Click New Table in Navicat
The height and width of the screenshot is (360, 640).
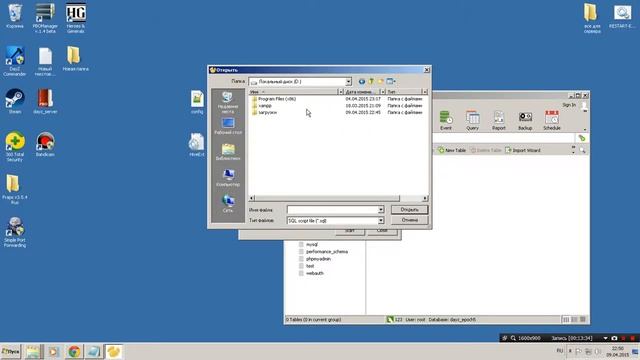tap(452, 150)
